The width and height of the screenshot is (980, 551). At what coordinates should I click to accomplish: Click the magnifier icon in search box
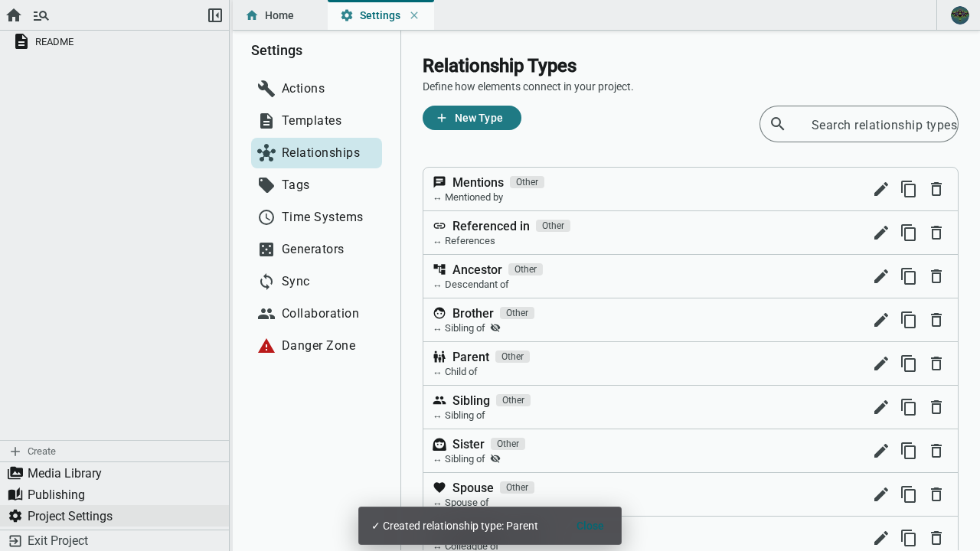[x=778, y=124]
